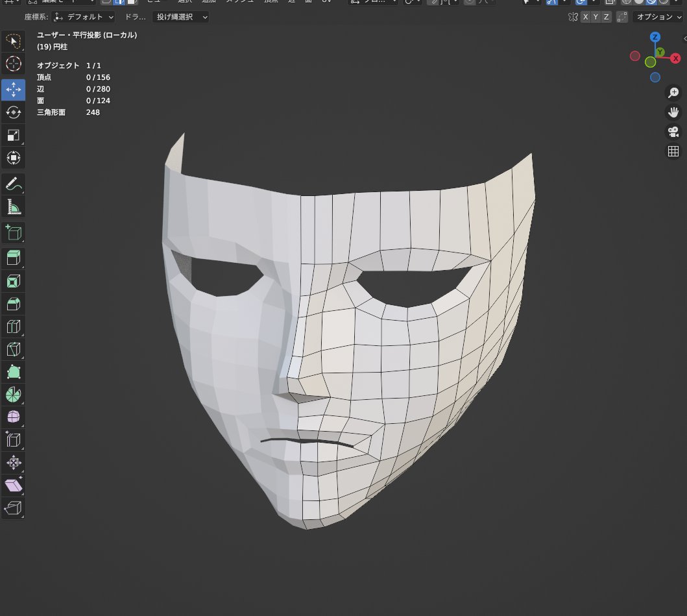This screenshot has width=687, height=616.
Task: Select the Bevel tool
Action: [x=13, y=304]
